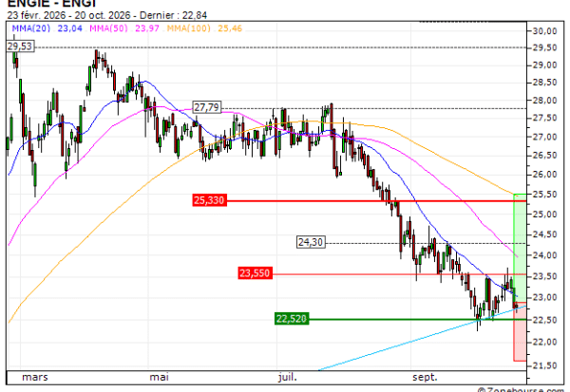Click the sept. month axis label
570x392 pixels.
point(425,377)
